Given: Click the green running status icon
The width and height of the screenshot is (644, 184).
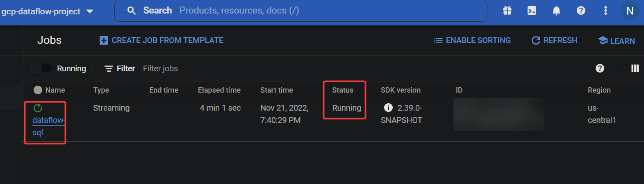Looking at the screenshot, I should point(38,108).
